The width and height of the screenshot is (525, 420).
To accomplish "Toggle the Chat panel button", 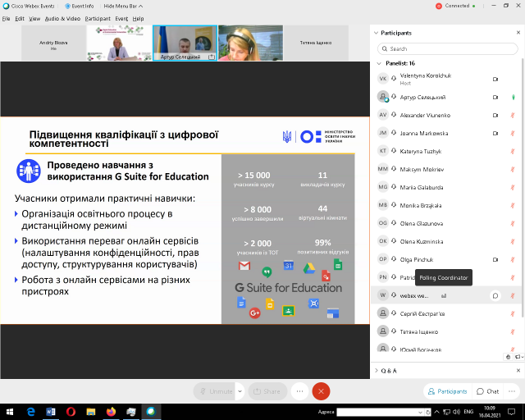I will click(x=488, y=391).
